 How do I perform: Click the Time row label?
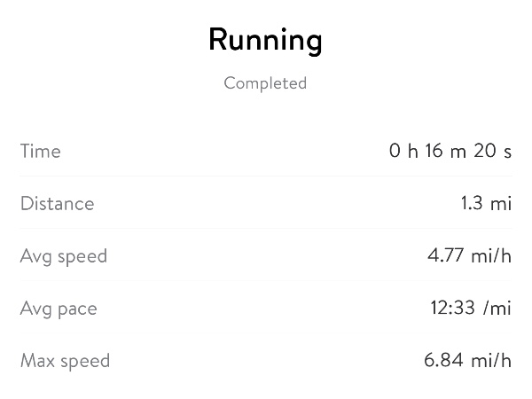[41, 152]
